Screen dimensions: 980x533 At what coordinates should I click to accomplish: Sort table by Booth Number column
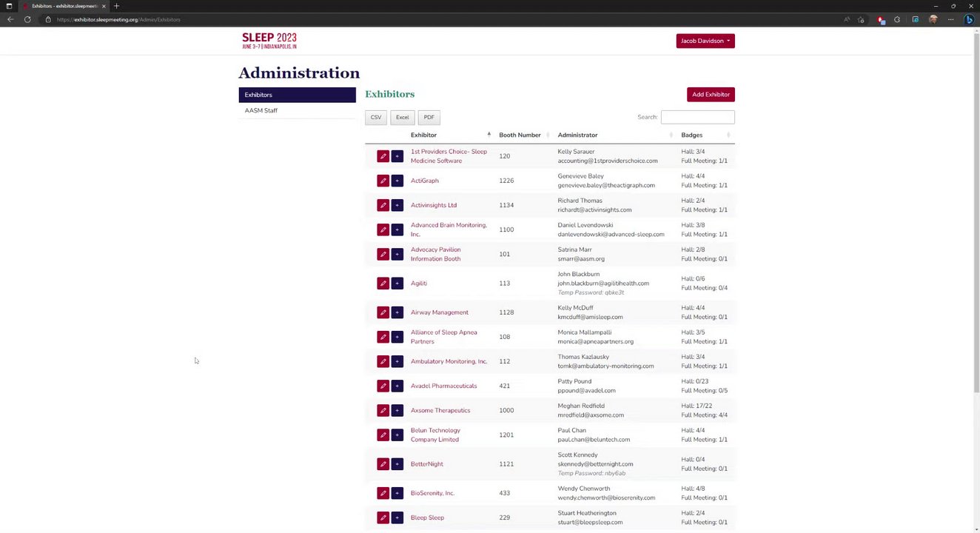520,135
